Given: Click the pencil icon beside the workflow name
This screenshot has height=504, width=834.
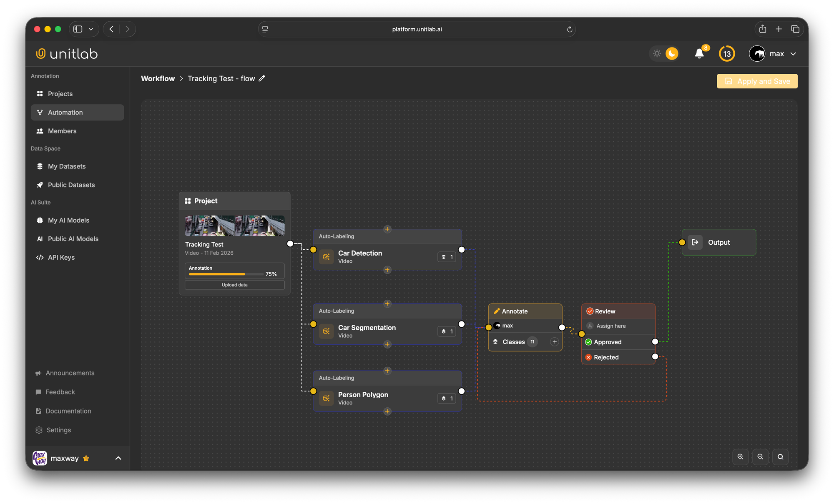Looking at the screenshot, I should [262, 78].
